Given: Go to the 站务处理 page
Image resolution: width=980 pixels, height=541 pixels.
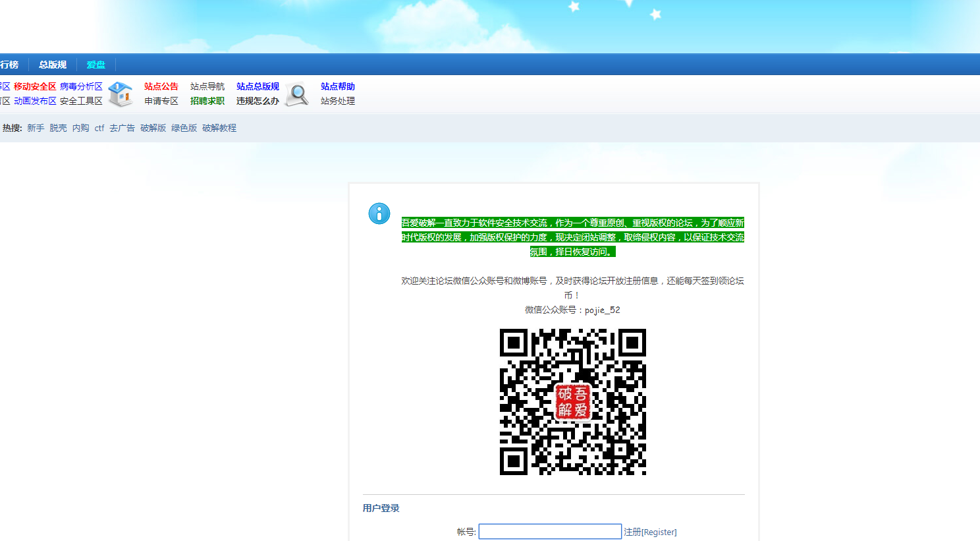Looking at the screenshot, I should pyautogui.click(x=338, y=101).
